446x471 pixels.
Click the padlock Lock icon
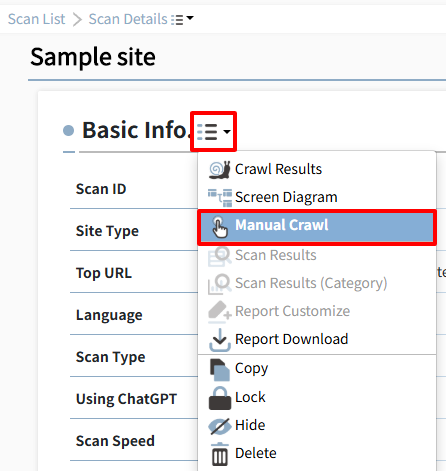click(220, 398)
